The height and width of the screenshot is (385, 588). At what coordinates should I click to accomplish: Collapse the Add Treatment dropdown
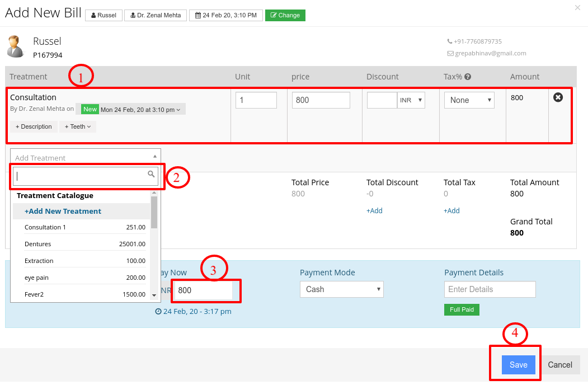[x=86, y=157]
